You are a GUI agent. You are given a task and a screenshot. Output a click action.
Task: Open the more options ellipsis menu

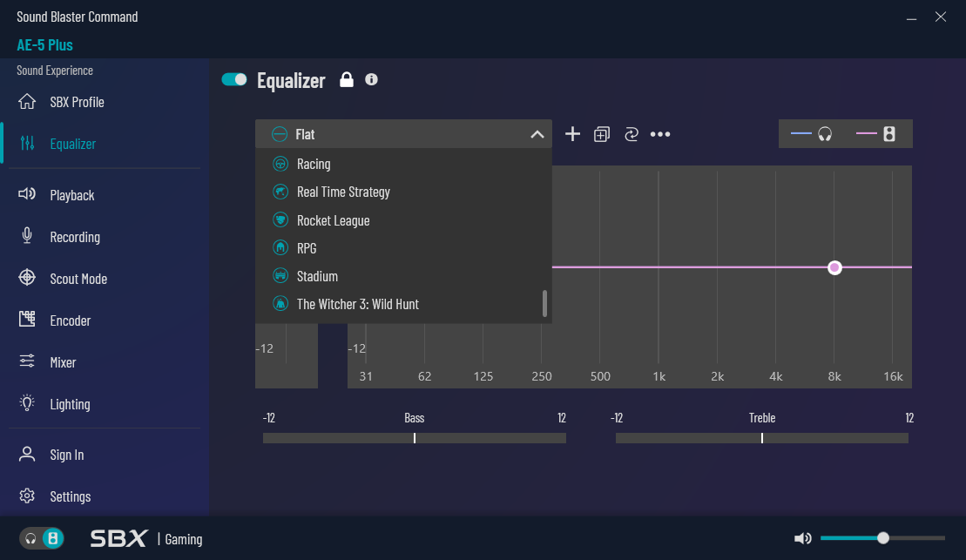[660, 134]
